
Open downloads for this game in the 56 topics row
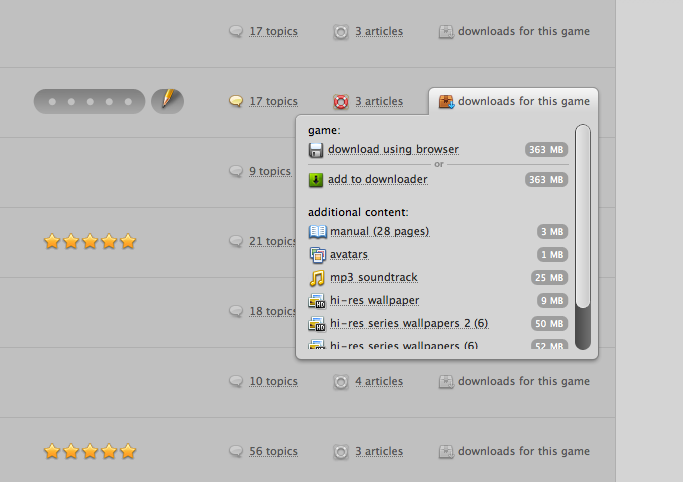tap(524, 452)
